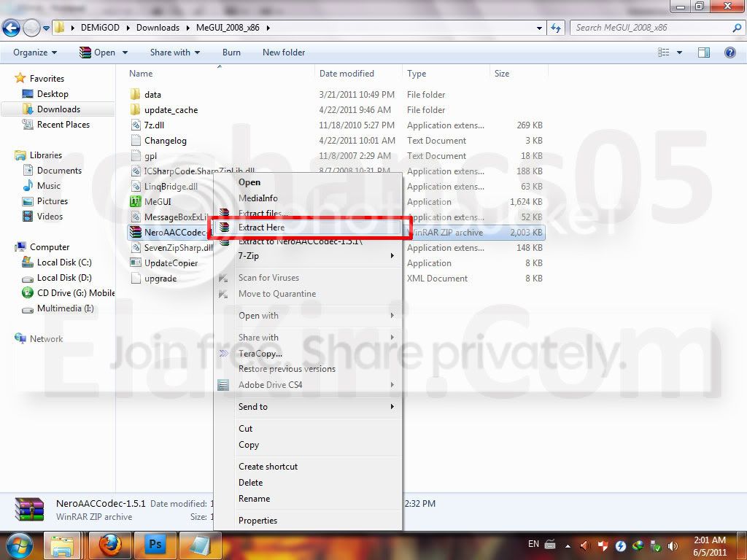The image size is (747, 560).
Task: Open Photoshop from the taskbar
Action: 155,545
